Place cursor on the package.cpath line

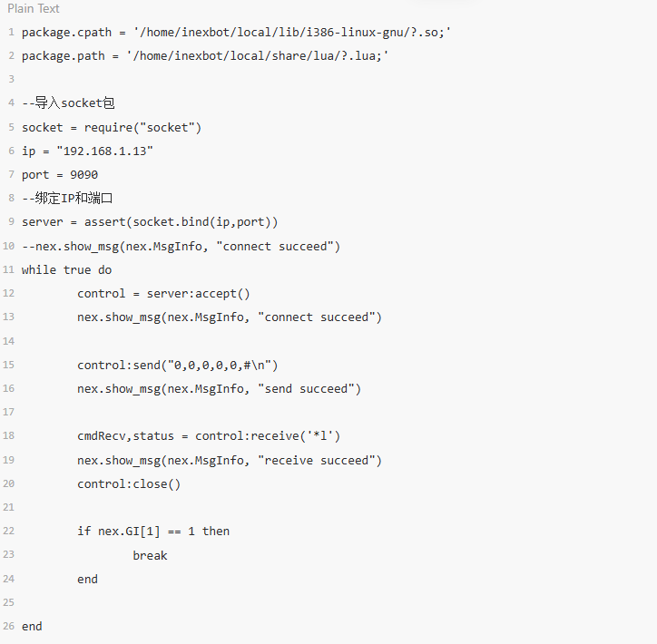[236, 33]
